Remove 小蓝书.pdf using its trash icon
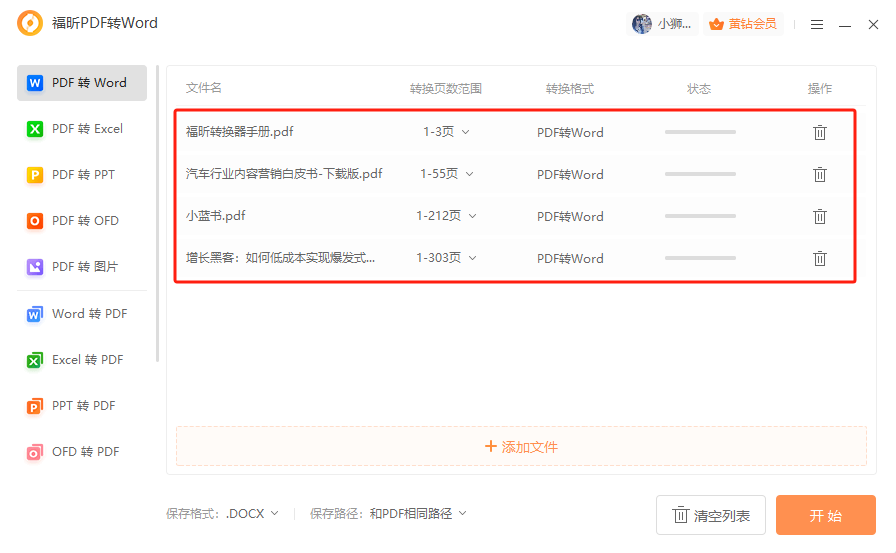 pos(819,216)
